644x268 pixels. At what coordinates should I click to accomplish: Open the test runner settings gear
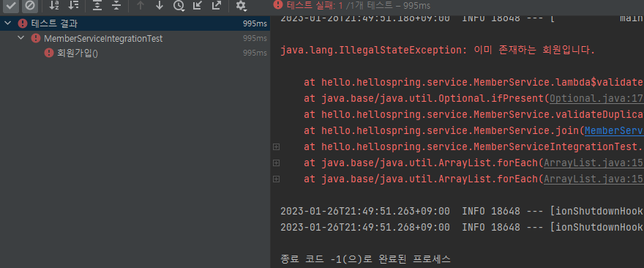[x=241, y=5]
